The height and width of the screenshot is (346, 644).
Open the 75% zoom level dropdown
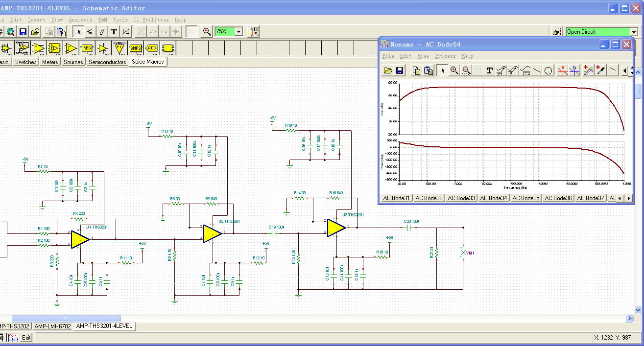(x=239, y=32)
